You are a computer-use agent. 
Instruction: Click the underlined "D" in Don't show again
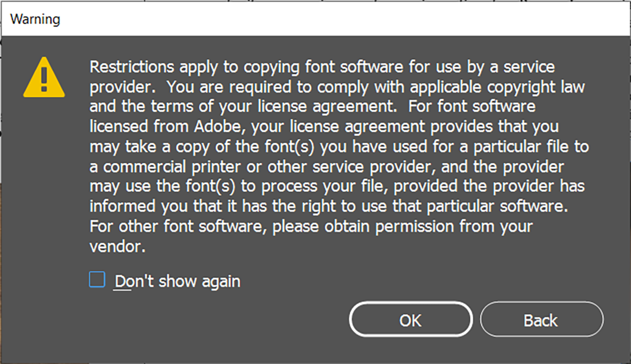tap(120, 281)
